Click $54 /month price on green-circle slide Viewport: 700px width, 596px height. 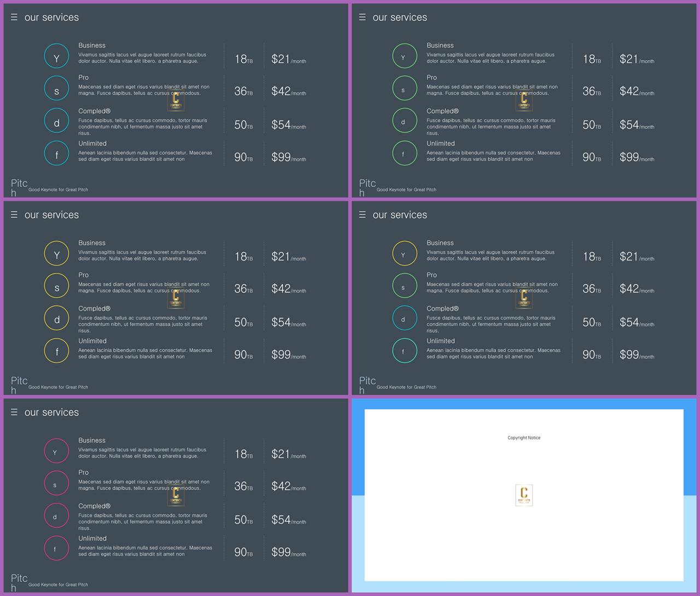[637, 125]
